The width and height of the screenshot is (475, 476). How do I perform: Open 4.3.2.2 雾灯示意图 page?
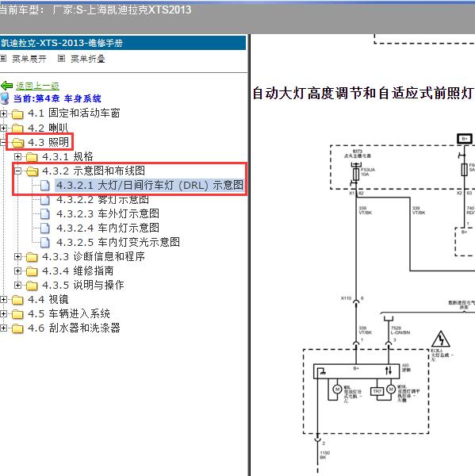pyautogui.click(x=102, y=200)
